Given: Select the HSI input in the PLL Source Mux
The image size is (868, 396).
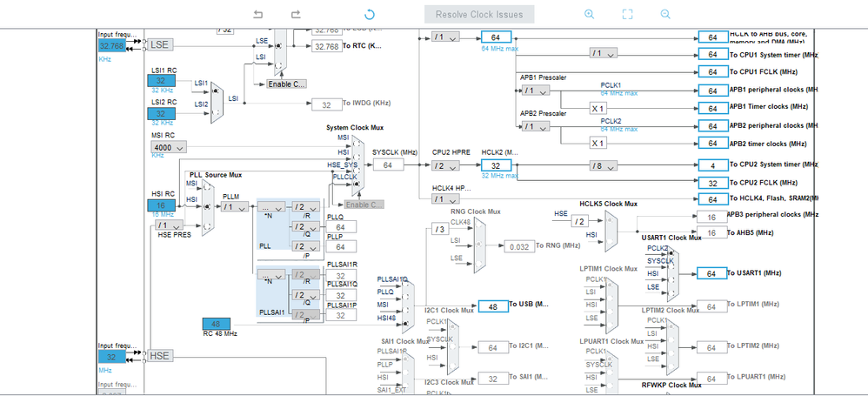Looking at the screenshot, I should pyautogui.click(x=206, y=206).
